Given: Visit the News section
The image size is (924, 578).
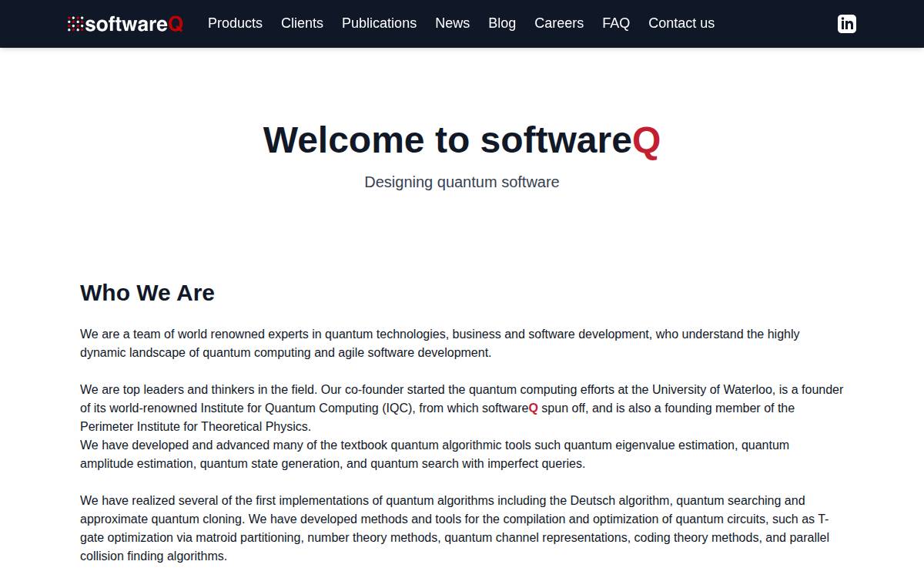Looking at the screenshot, I should coord(452,23).
